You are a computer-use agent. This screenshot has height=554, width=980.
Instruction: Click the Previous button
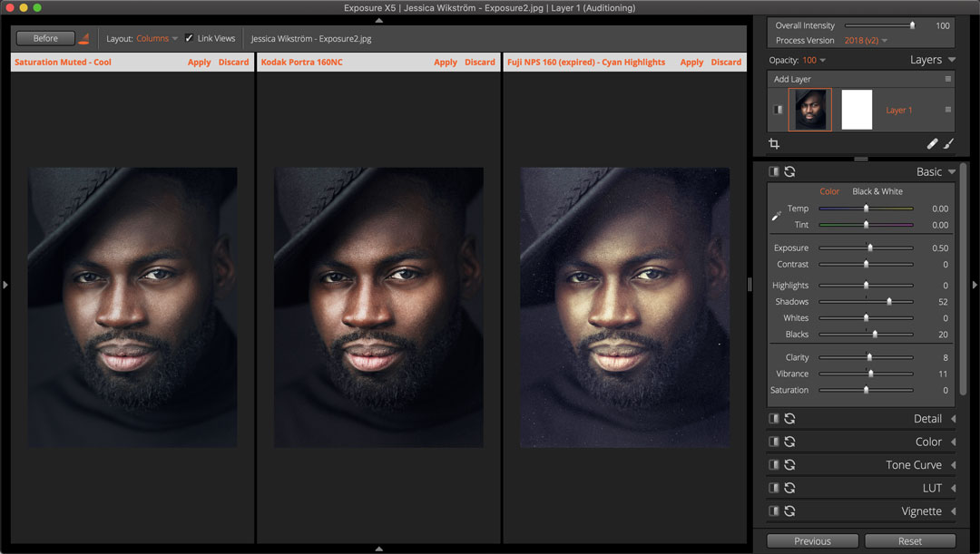(812, 541)
